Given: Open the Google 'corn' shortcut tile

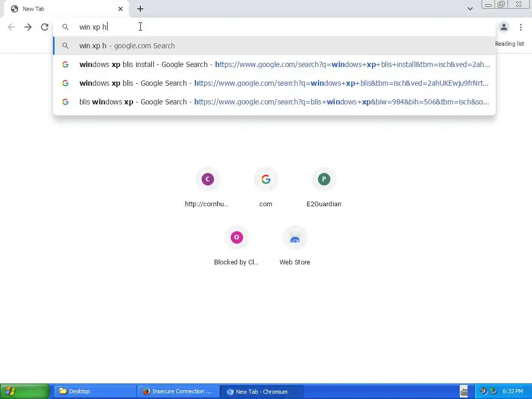Looking at the screenshot, I should tap(265, 187).
